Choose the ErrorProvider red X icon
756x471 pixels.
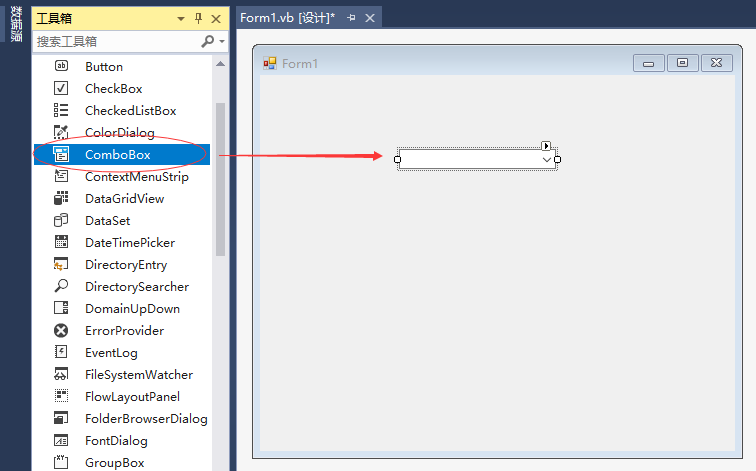[x=61, y=330]
